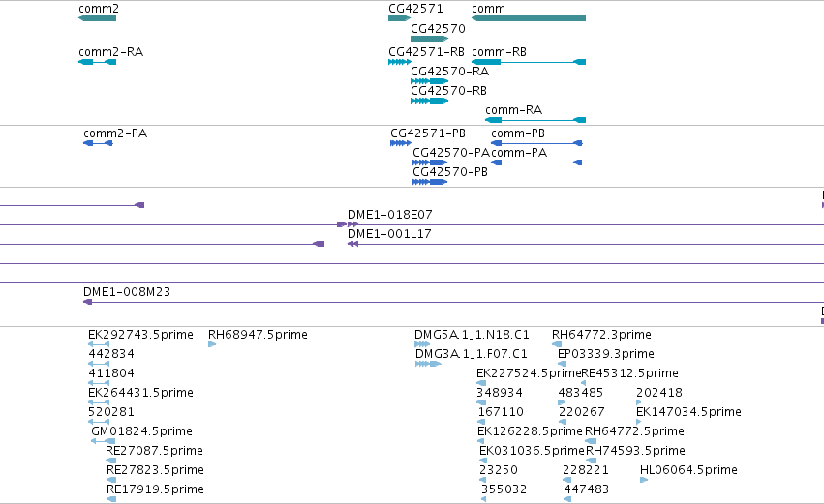Click the comm-PB protein label
Image resolution: width=824 pixels, height=504 pixels.
tap(518, 133)
